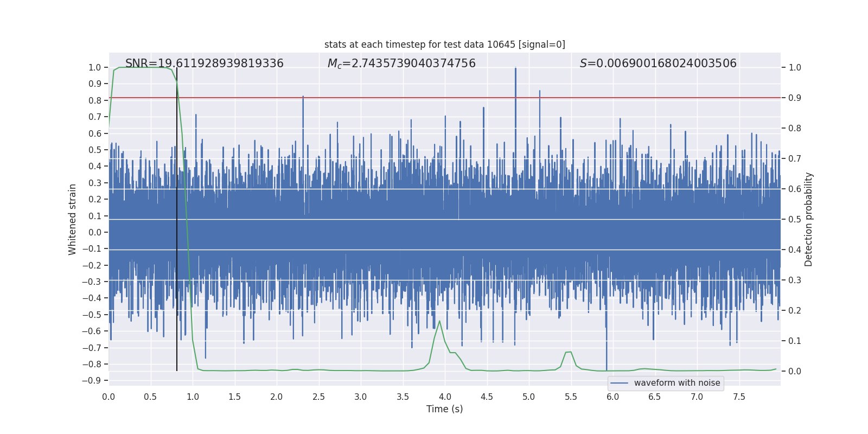Click the Mc chirp mass annotation

401,63
